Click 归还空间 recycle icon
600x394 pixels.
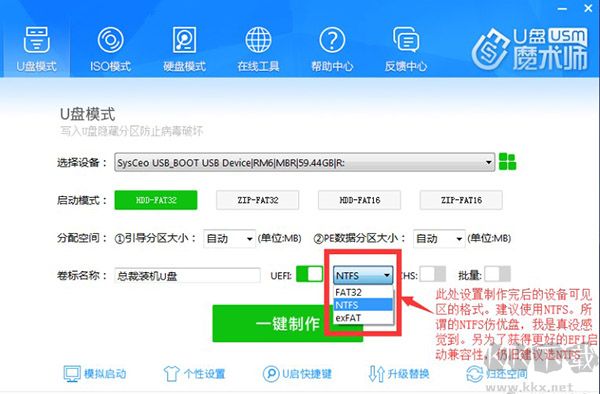(474, 374)
